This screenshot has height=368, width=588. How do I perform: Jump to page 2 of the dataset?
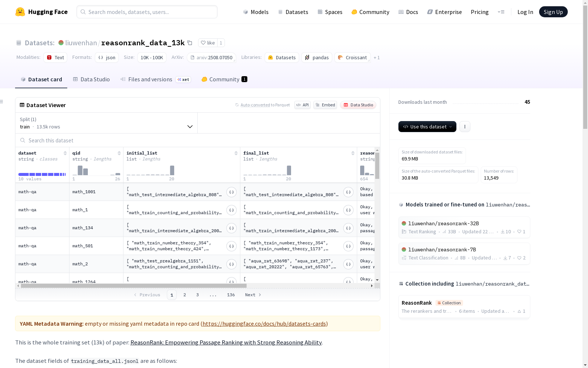(x=184, y=295)
